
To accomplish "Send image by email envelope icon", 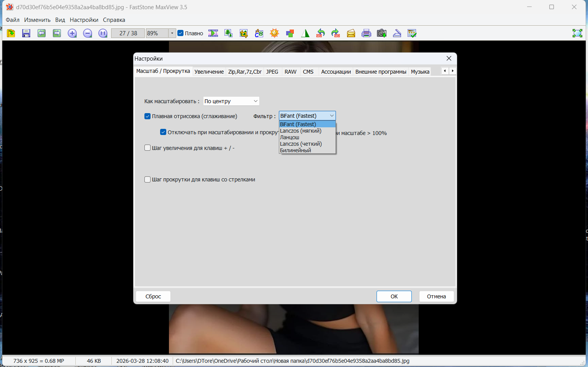I will pyautogui.click(x=351, y=33).
